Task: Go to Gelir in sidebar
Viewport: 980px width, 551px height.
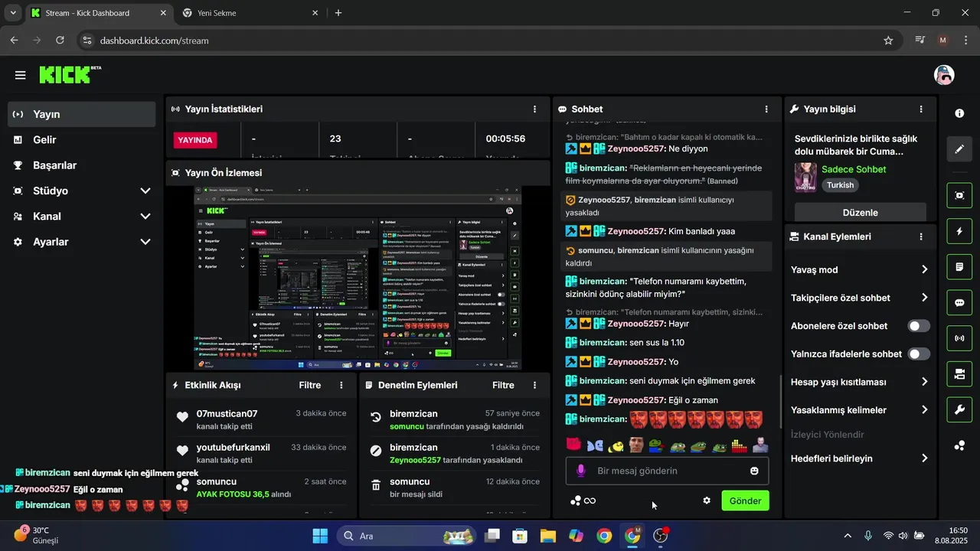Action: tap(82, 140)
